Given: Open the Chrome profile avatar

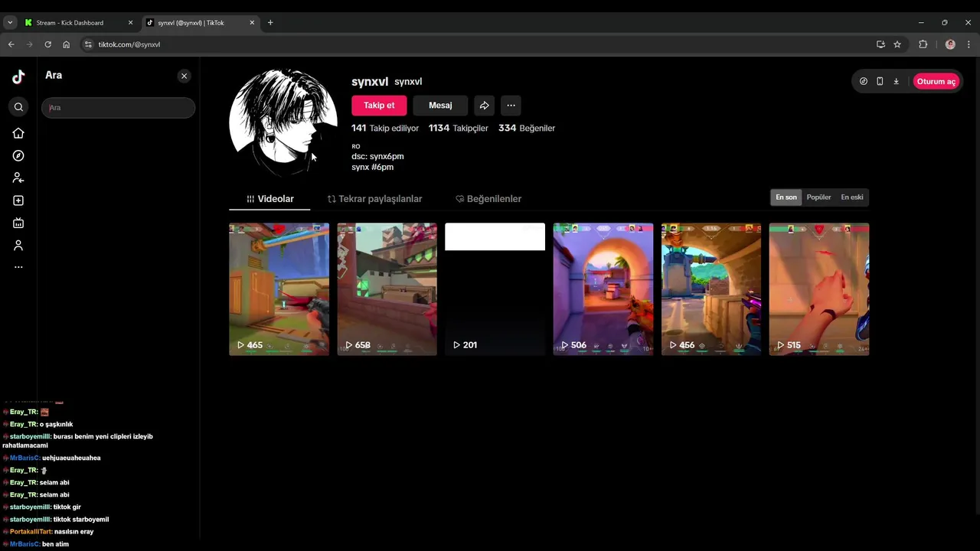Looking at the screenshot, I should tap(950, 44).
